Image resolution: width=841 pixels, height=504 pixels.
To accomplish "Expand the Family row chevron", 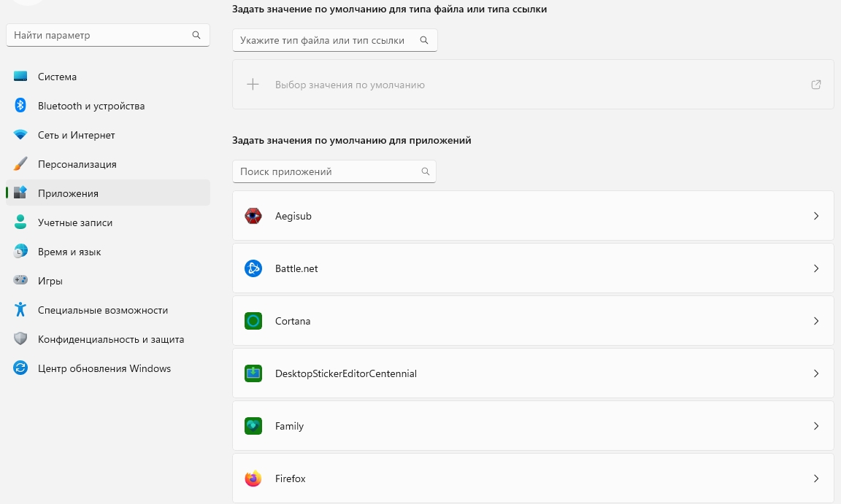I will coord(815,426).
